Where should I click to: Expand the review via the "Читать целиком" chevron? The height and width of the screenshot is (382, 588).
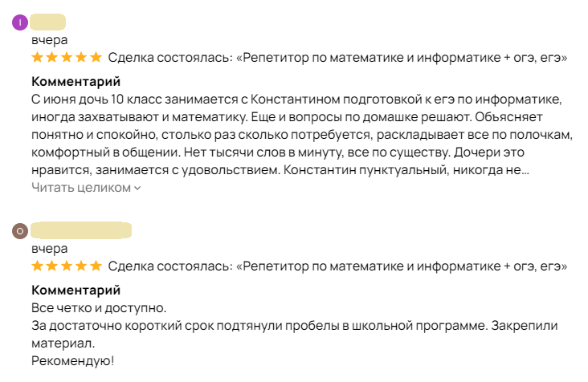pos(137,188)
